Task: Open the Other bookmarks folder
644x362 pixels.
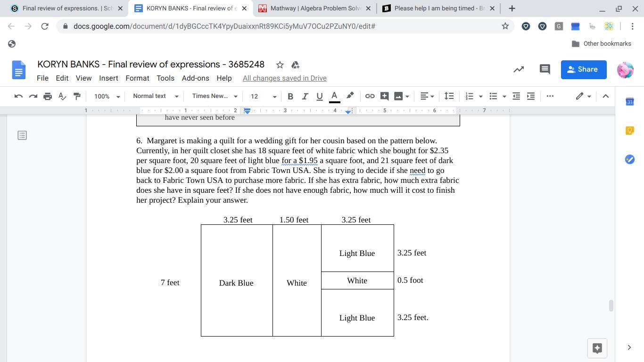Action: [601, 44]
